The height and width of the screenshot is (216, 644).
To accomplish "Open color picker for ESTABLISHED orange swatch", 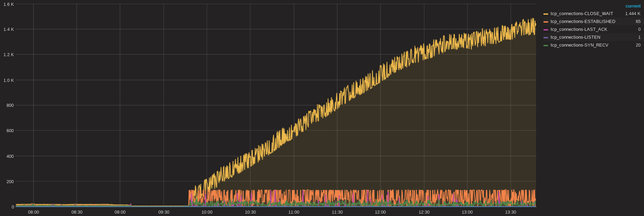I will coord(546,22).
